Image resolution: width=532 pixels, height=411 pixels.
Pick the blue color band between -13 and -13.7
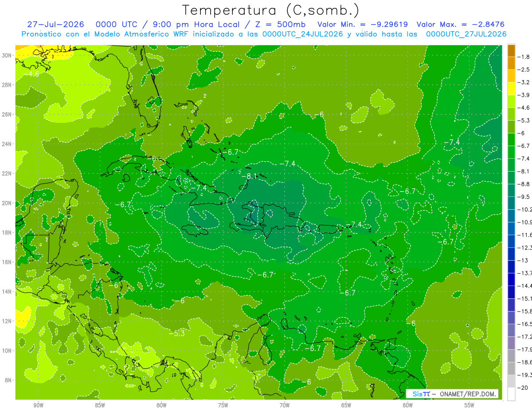click(511, 266)
